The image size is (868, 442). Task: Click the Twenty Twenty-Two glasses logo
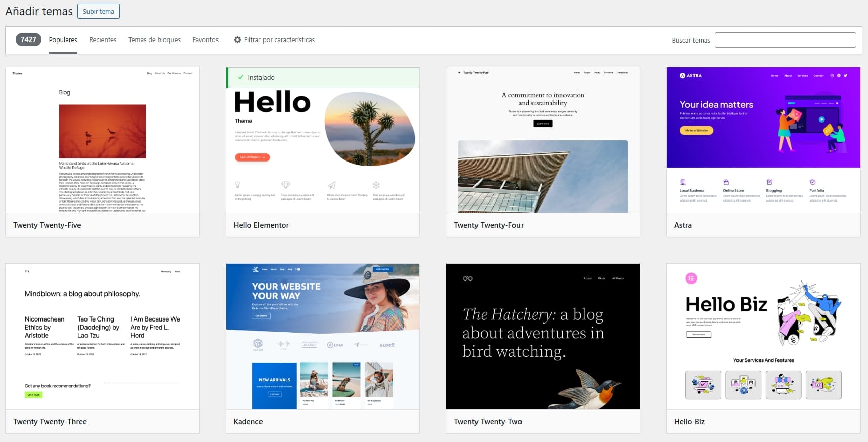468,278
